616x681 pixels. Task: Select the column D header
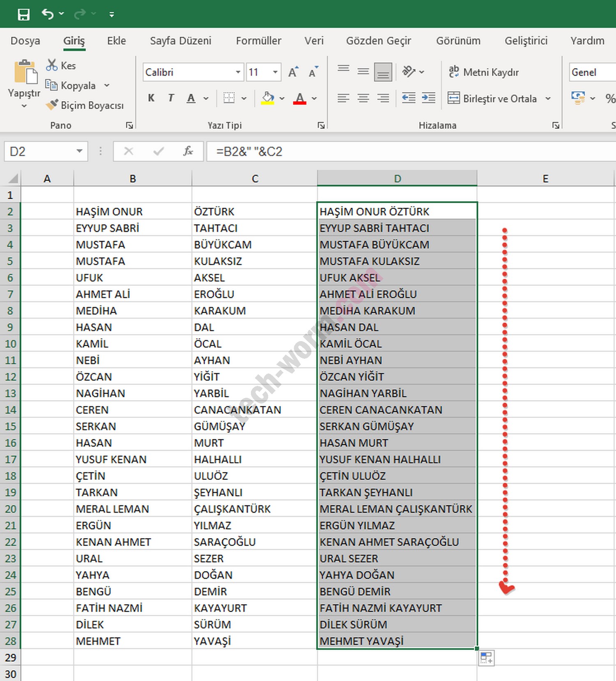[x=397, y=179]
